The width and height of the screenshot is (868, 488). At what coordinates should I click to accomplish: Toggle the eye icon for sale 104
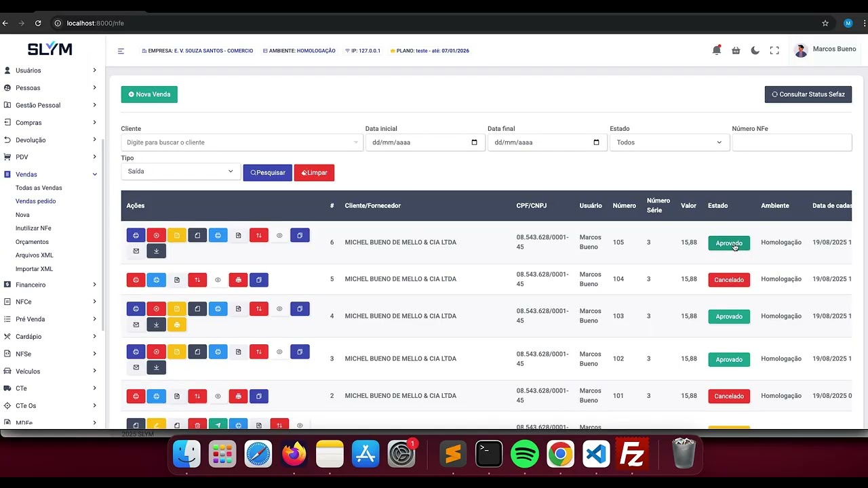[218, 279]
